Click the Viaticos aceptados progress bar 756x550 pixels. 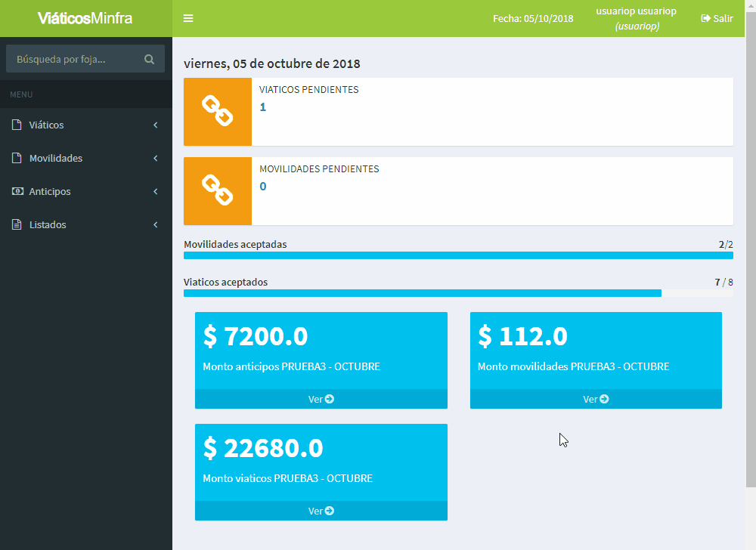point(458,293)
